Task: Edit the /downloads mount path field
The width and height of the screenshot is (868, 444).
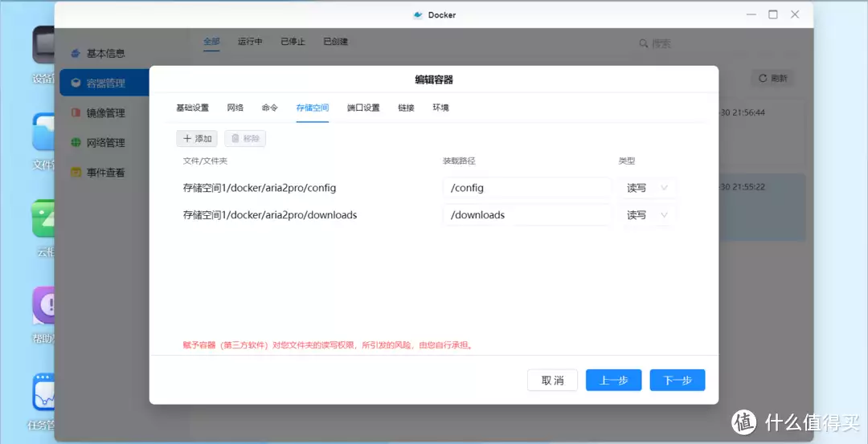Action: [527, 215]
